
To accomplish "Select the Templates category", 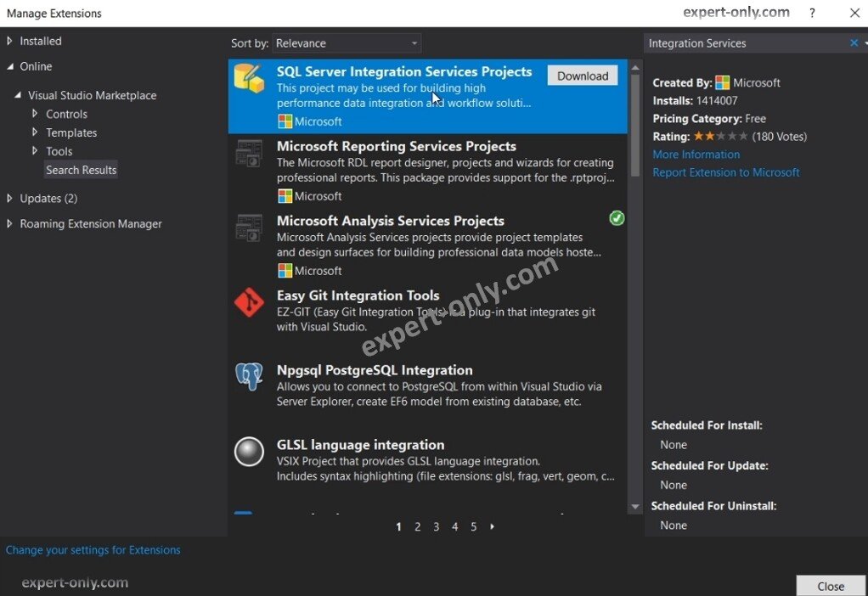I will click(71, 132).
